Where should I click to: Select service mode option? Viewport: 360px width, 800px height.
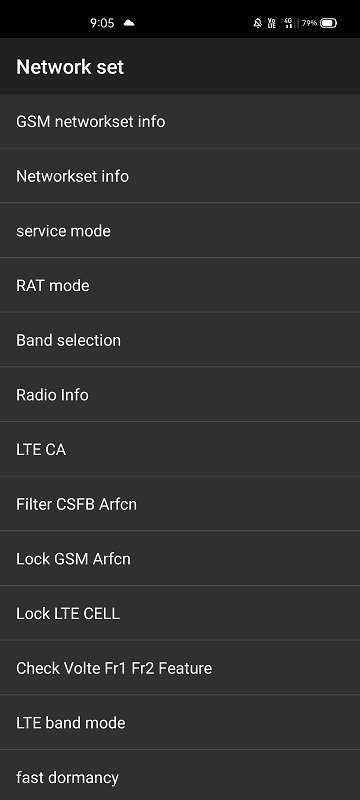coord(180,231)
